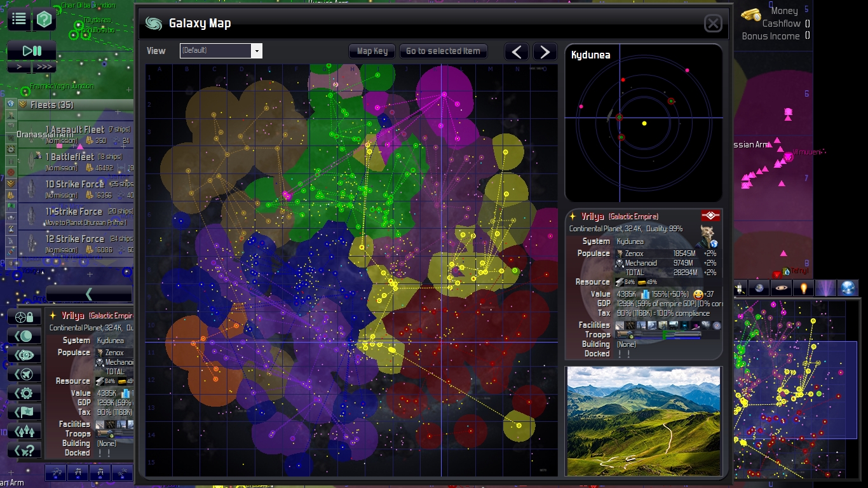Close the Galaxy Map window
The width and height of the screenshot is (868, 488).
(x=713, y=24)
